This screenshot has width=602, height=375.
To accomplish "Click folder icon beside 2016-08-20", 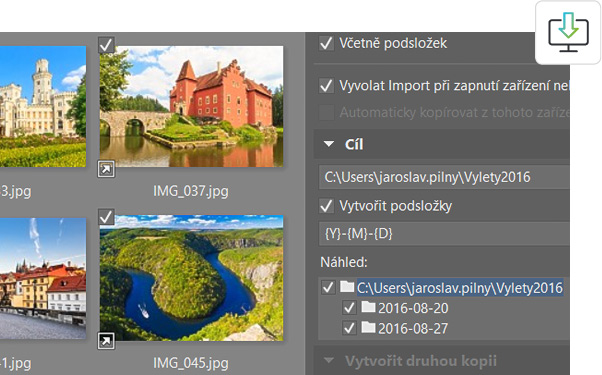I will point(368,307).
